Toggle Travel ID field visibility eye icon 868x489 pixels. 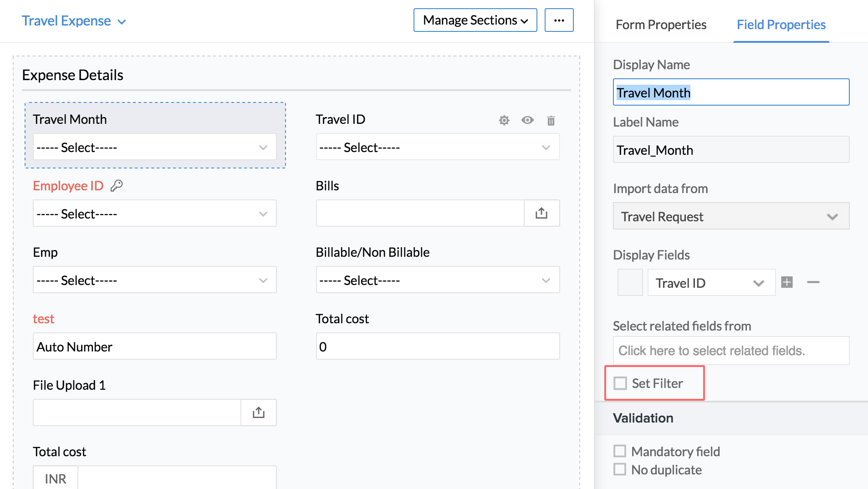pyautogui.click(x=527, y=120)
